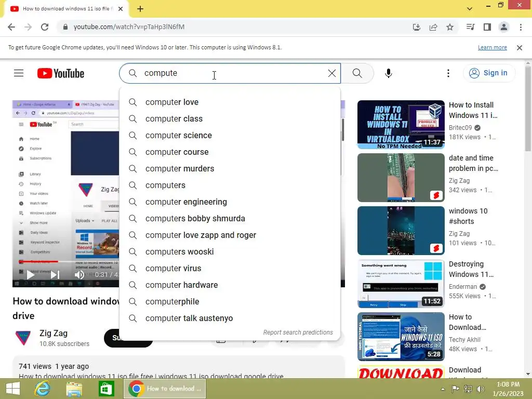
Task: Select suggestion 'computer course'
Action: [x=230, y=152]
